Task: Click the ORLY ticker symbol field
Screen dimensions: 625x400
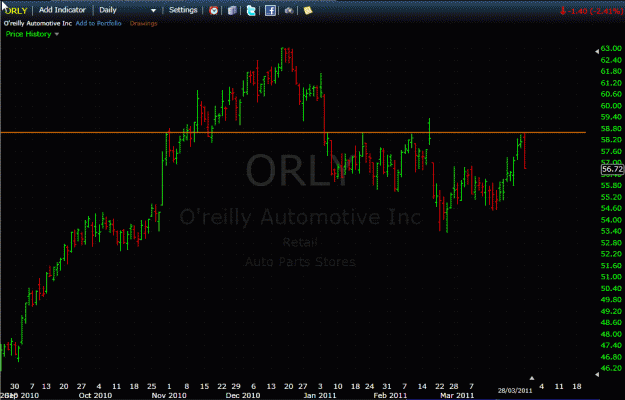Action: (x=16, y=11)
